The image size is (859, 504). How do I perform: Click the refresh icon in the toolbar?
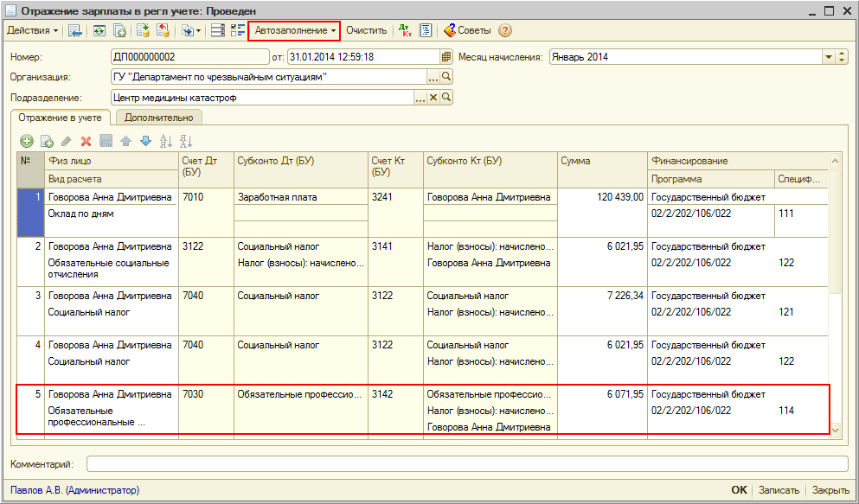(x=99, y=30)
